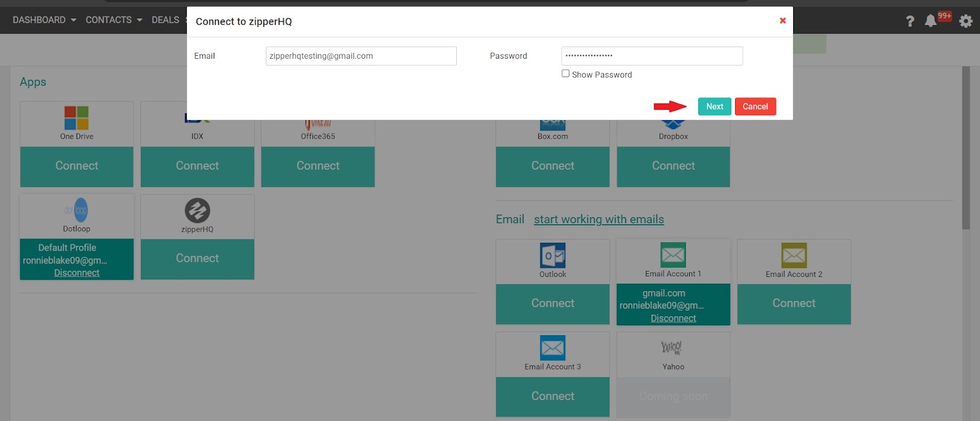This screenshot has width=980, height=421.
Task: Open the notifications bell icon
Action: click(930, 21)
